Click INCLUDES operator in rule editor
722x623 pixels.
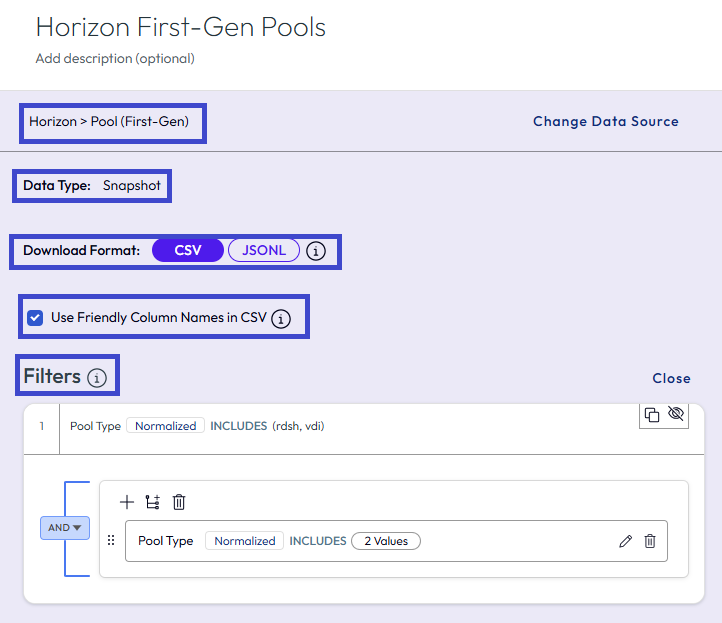coord(318,541)
